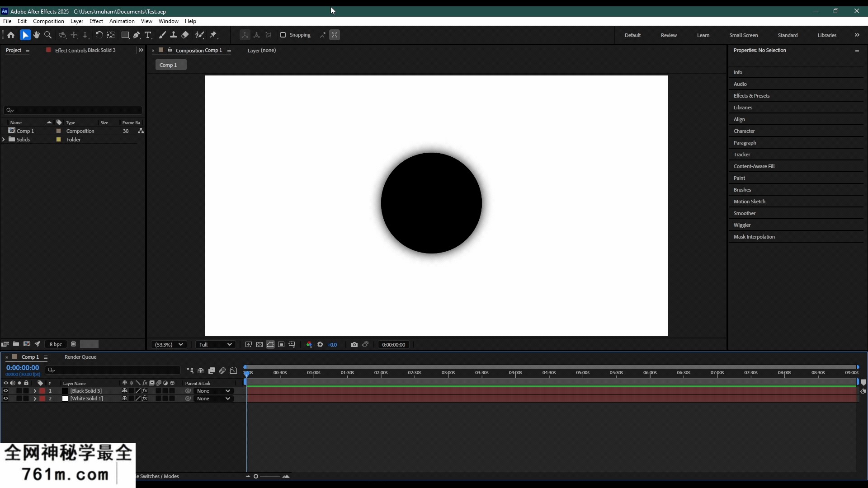
Task: Select the Brush tool
Action: [x=162, y=35]
